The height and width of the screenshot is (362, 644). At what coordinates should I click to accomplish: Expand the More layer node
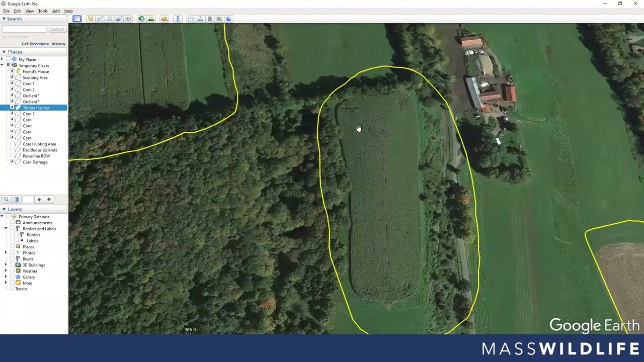tap(6, 283)
